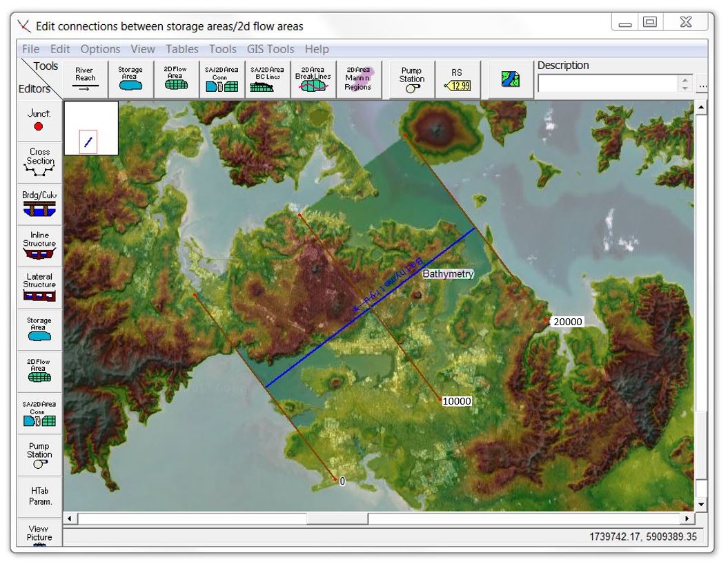Click the horizontal scrollbar left arrow
Viewport: 728px width, 571px height.
pos(70,519)
